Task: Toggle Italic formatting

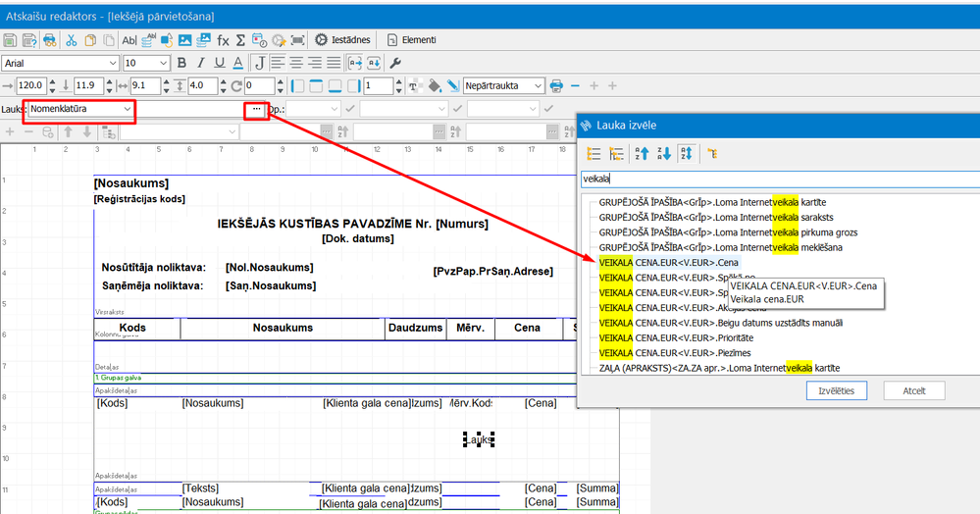Action: (199, 63)
